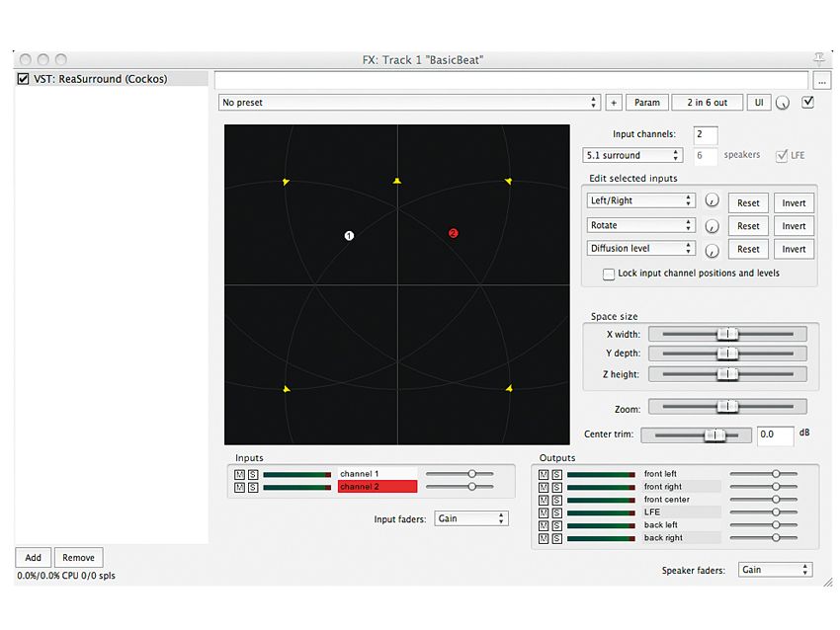Solo the front right output
The width and height of the screenshot is (840, 630).
556,487
